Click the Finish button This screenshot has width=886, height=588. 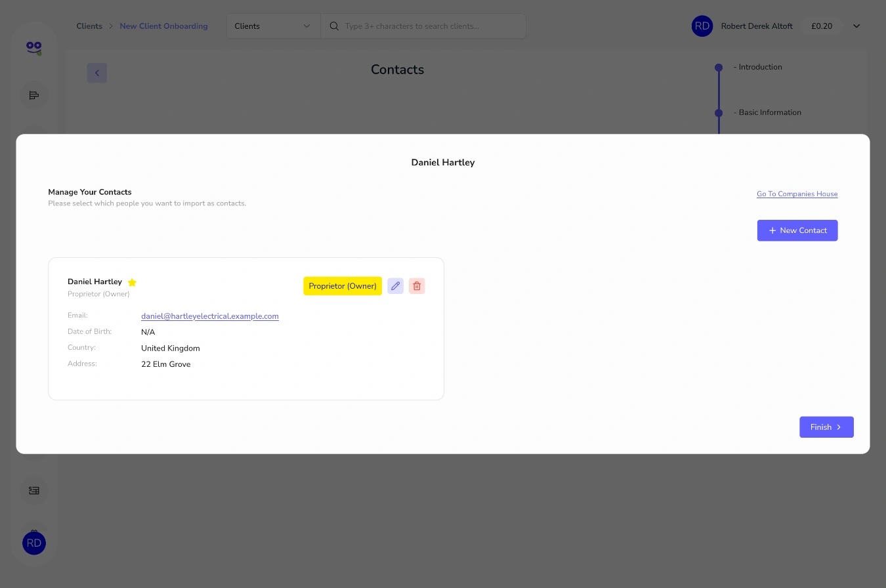[826, 427]
